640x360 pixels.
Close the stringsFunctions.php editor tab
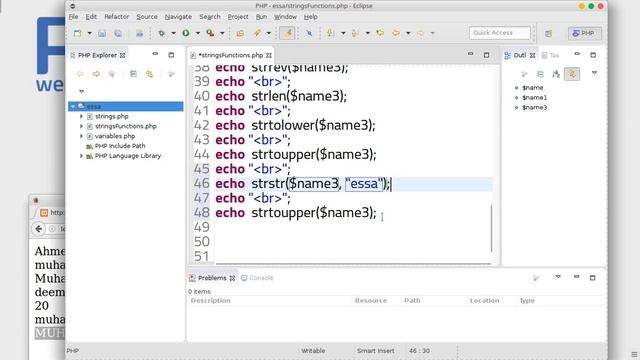click(x=269, y=55)
